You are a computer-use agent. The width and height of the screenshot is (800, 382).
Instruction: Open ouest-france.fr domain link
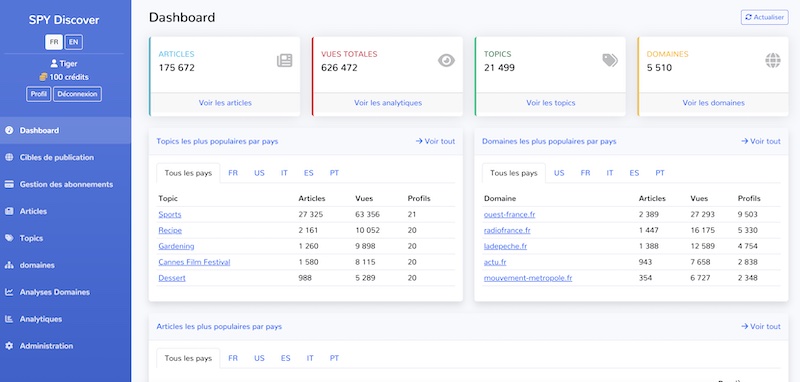(x=509, y=214)
